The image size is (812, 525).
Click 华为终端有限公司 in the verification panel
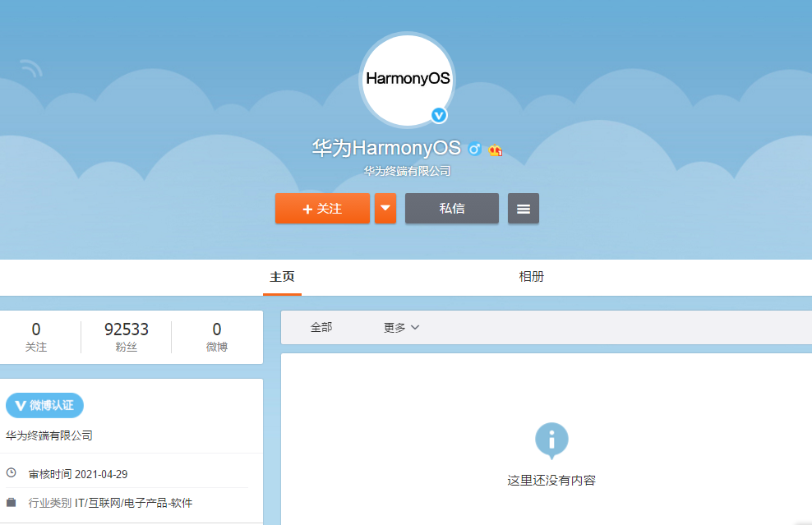coord(49,435)
